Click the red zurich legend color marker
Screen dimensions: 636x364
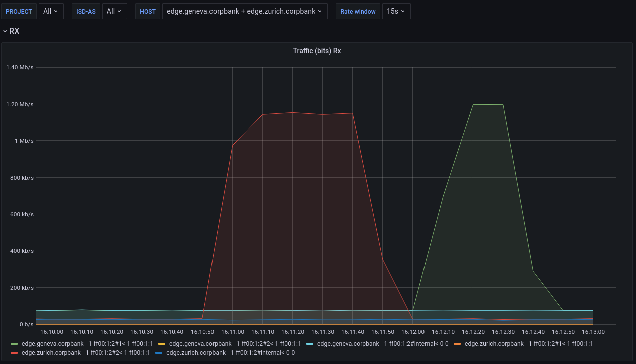coord(15,353)
